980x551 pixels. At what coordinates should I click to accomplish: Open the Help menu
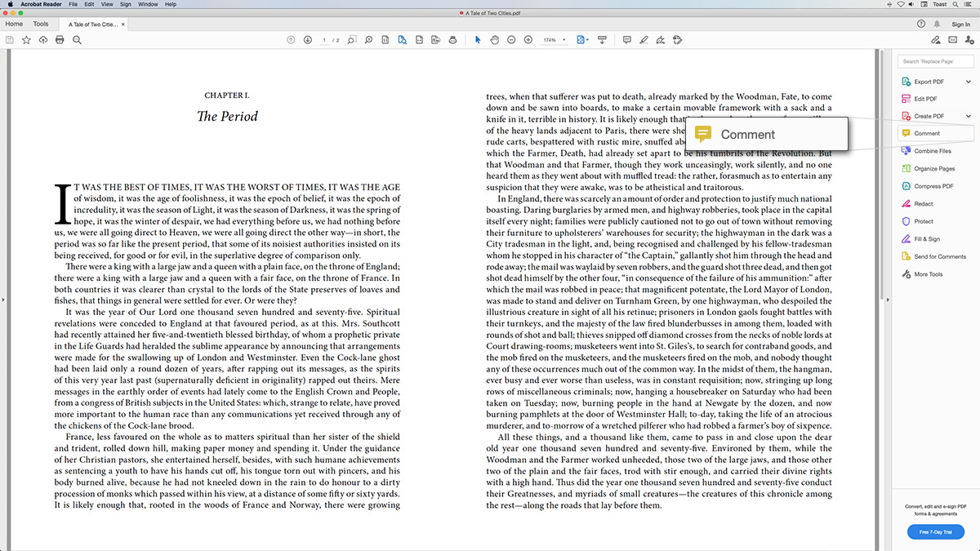click(170, 4)
